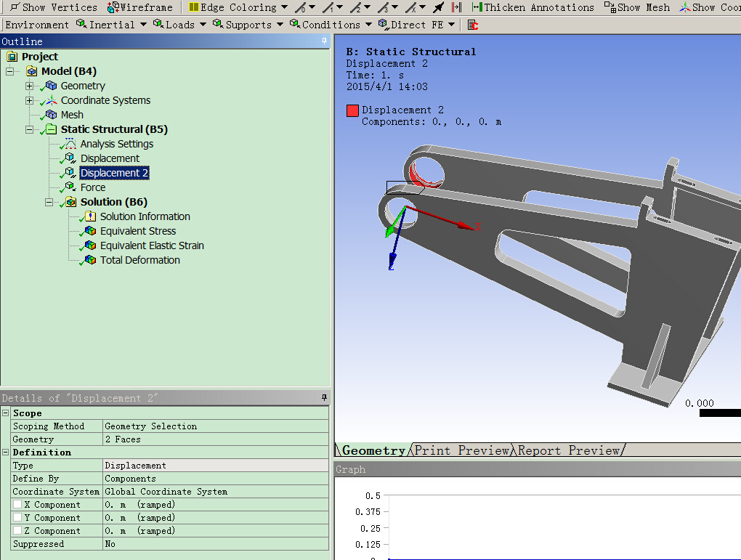741x560 pixels.
Task: Toggle Show Vertices in the toolbar
Action: [x=54, y=7]
